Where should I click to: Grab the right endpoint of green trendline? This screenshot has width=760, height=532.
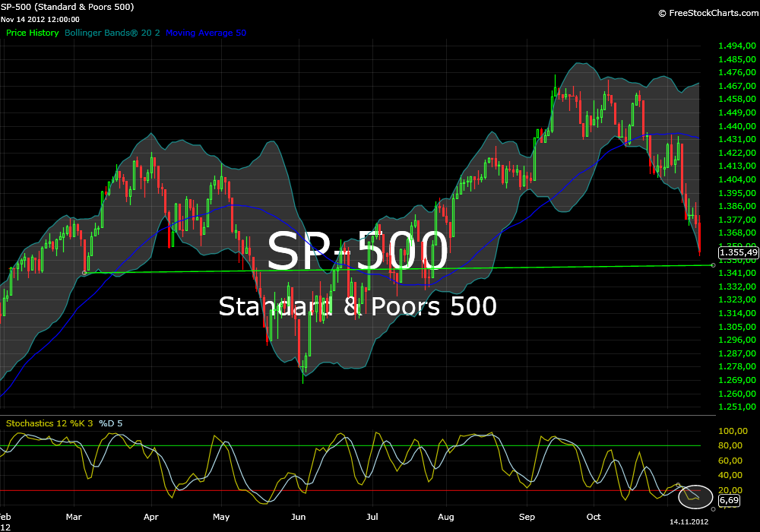pos(713,265)
